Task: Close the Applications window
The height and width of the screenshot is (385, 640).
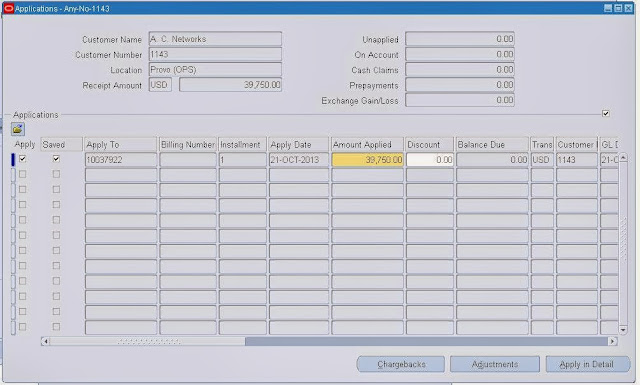Action: (x=629, y=8)
